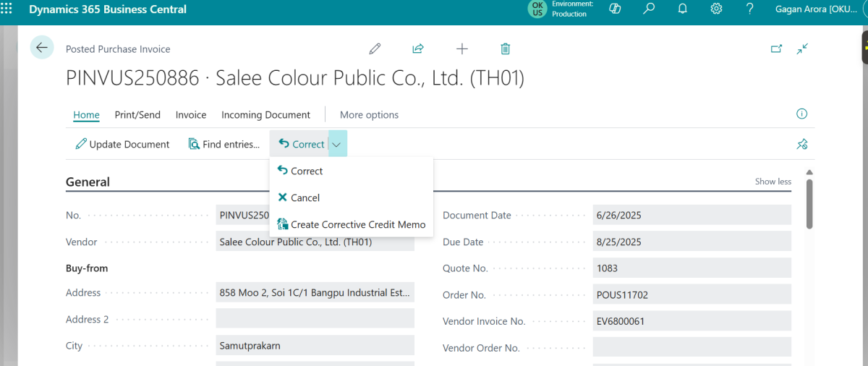
Task: Open page in new window icon
Action: 776,48
